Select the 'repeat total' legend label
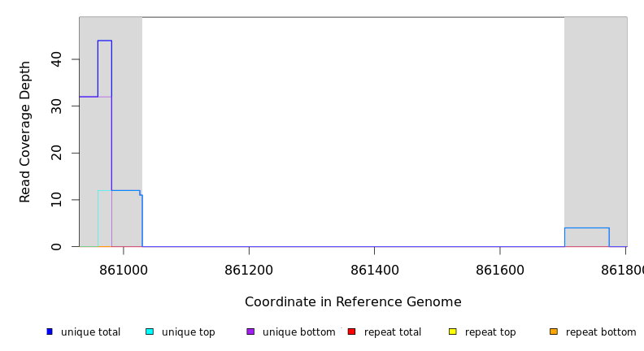The height and width of the screenshot is (351, 644). [x=393, y=332]
